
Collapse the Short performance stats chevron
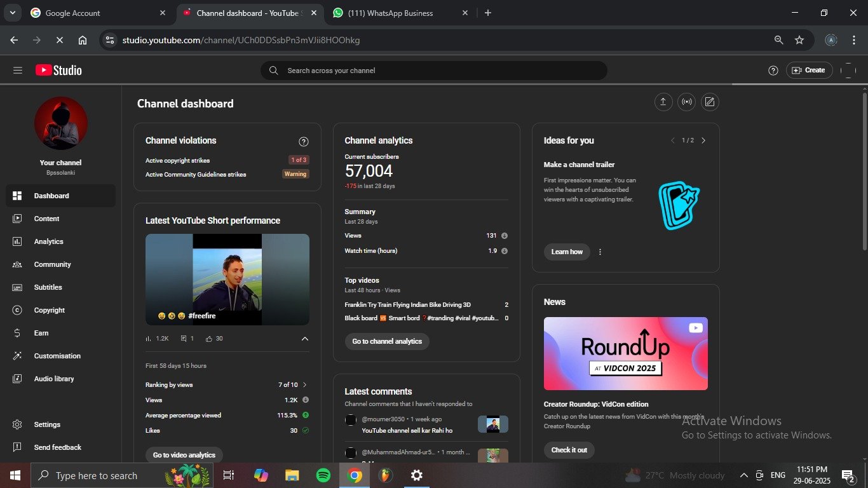coord(304,339)
